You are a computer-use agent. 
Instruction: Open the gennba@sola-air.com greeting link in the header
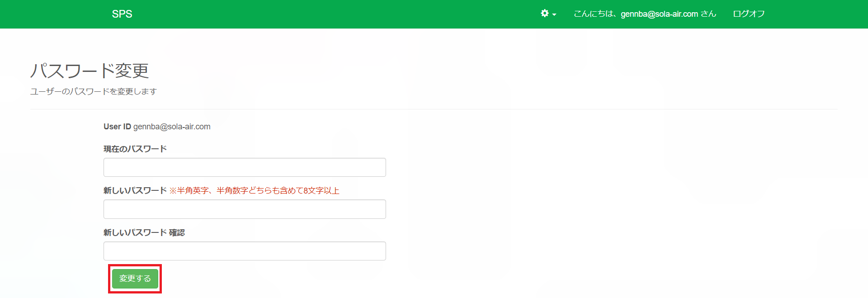(659, 14)
